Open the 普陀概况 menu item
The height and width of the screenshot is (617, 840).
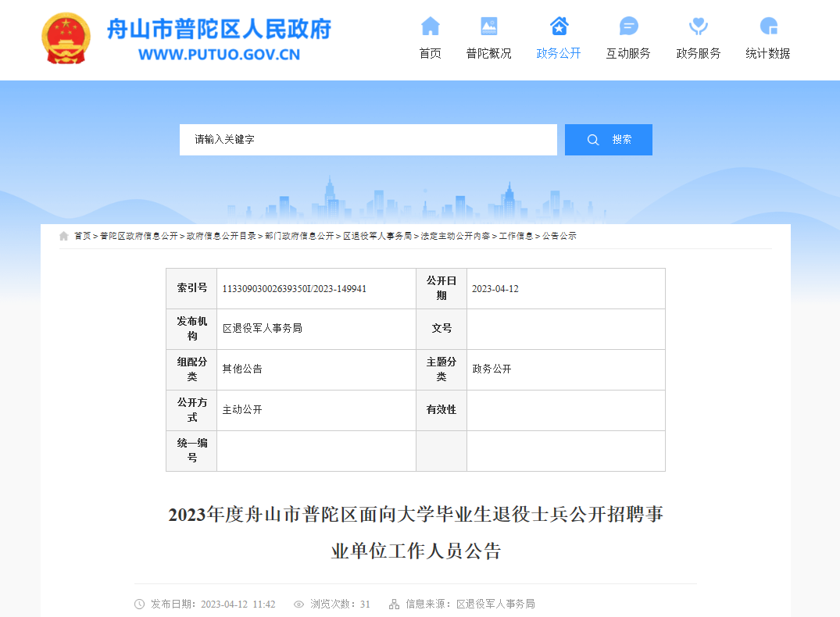tap(489, 53)
